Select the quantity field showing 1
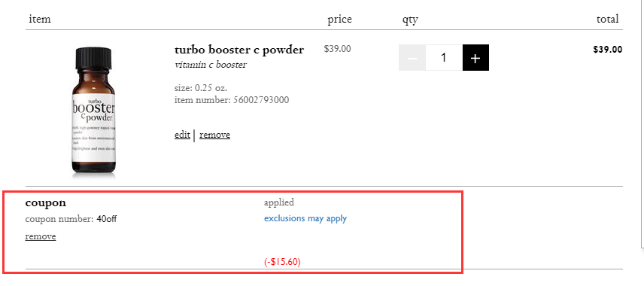This screenshot has width=644, height=286. click(444, 57)
